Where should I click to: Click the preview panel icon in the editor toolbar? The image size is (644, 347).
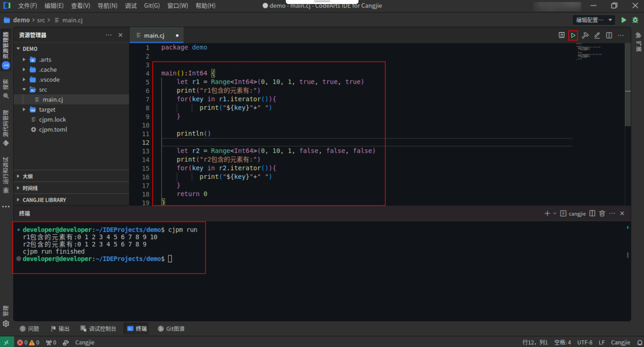pyautogui.click(x=562, y=35)
